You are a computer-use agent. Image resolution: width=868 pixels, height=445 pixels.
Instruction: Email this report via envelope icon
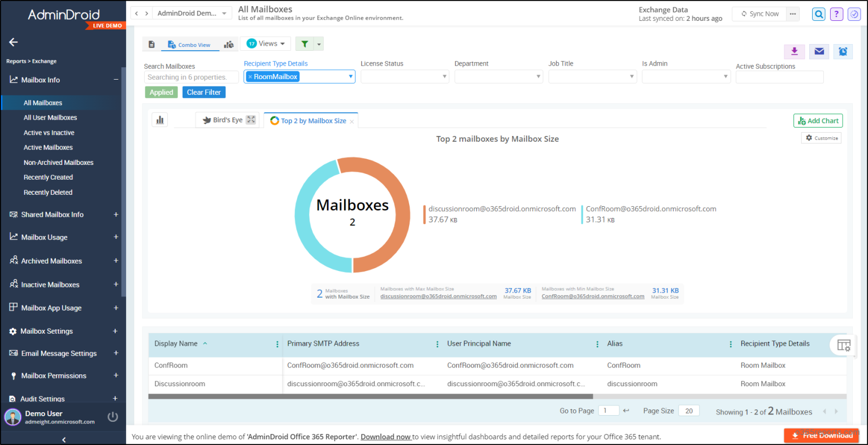(818, 51)
